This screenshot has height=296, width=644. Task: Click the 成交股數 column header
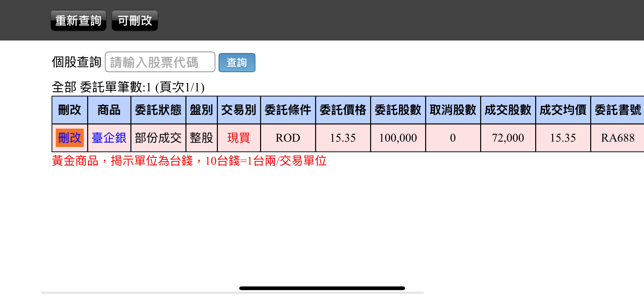tap(508, 110)
